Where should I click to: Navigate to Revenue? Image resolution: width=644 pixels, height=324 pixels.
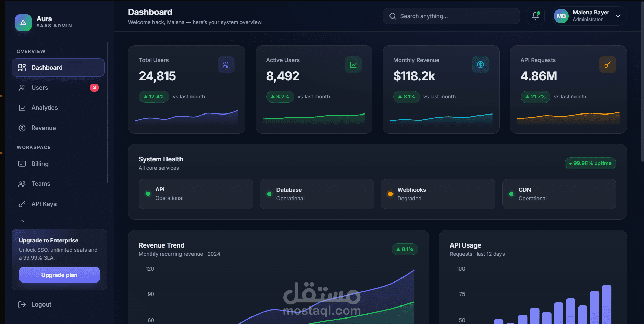point(58,128)
